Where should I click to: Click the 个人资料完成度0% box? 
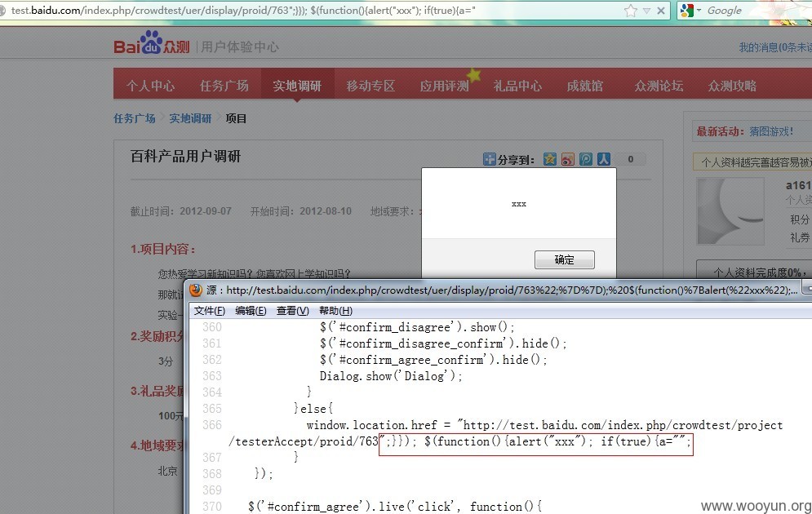point(755,271)
